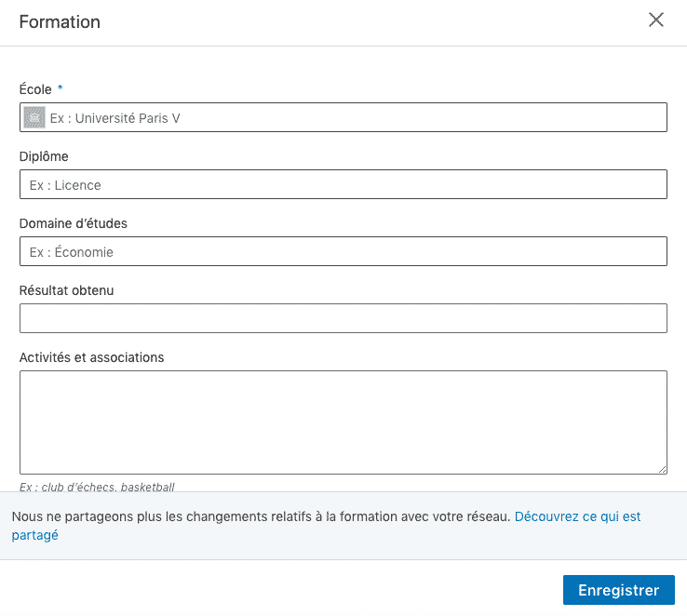Click the École school name field
The height and width of the screenshot is (616, 687).
point(354,118)
